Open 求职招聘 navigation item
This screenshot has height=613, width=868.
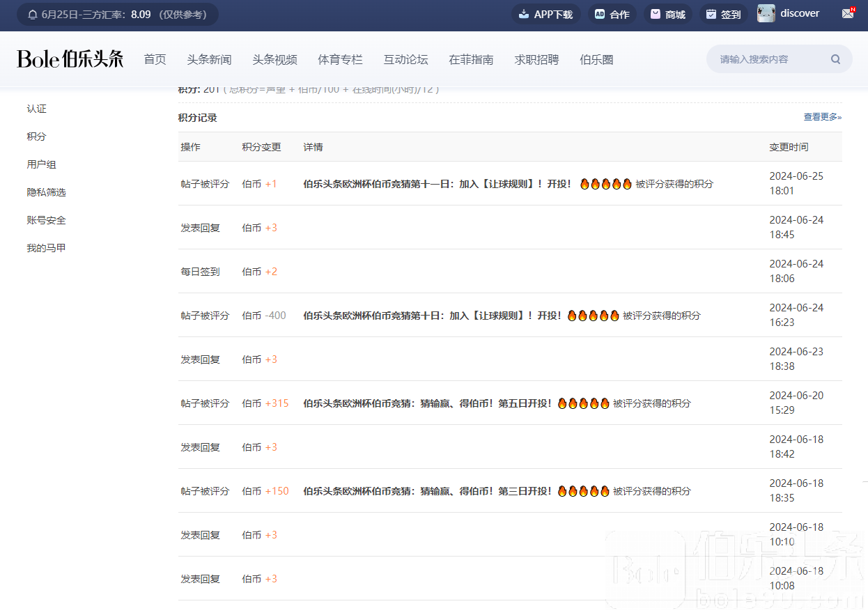(536, 60)
